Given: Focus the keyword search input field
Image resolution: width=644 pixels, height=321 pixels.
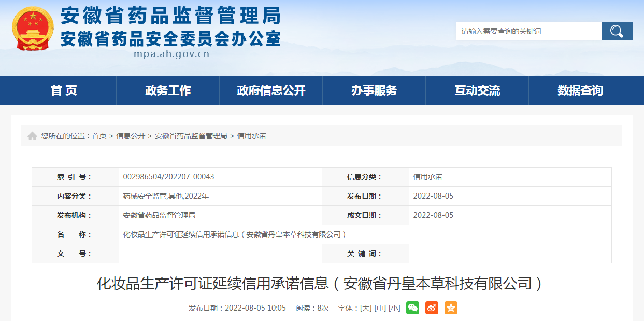Looking at the screenshot, I should pos(528,31).
